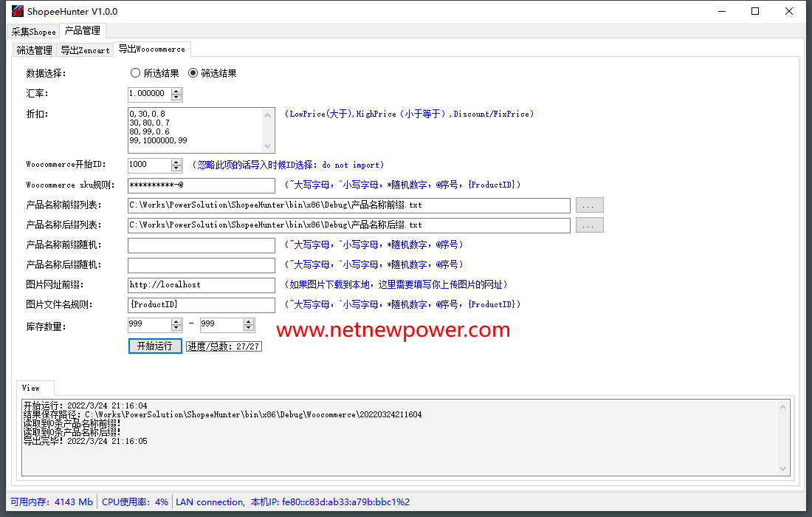Increase the minimum 库存数量 value
The image size is (812, 517).
176,321
